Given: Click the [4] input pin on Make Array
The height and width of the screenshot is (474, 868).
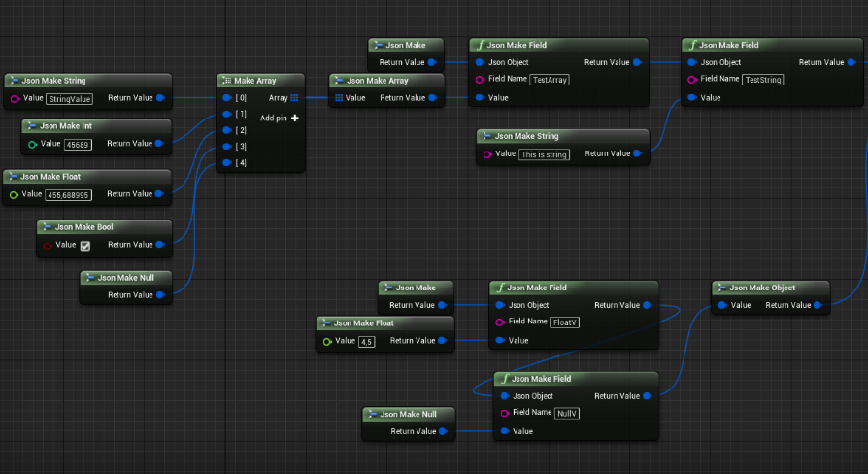Looking at the screenshot, I should click(x=226, y=162).
